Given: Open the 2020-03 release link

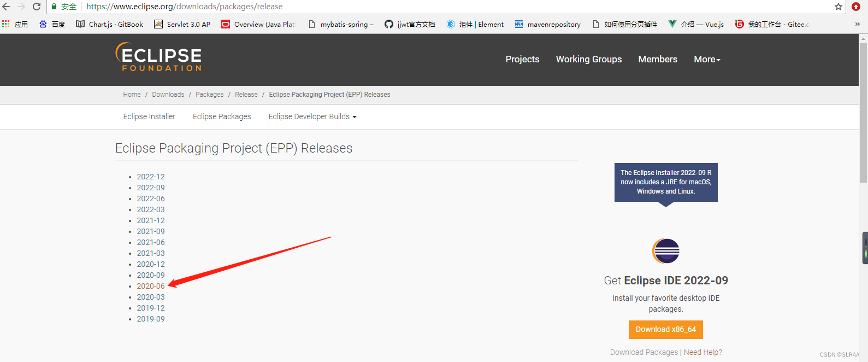Looking at the screenshot, I should tap(151, 297).
